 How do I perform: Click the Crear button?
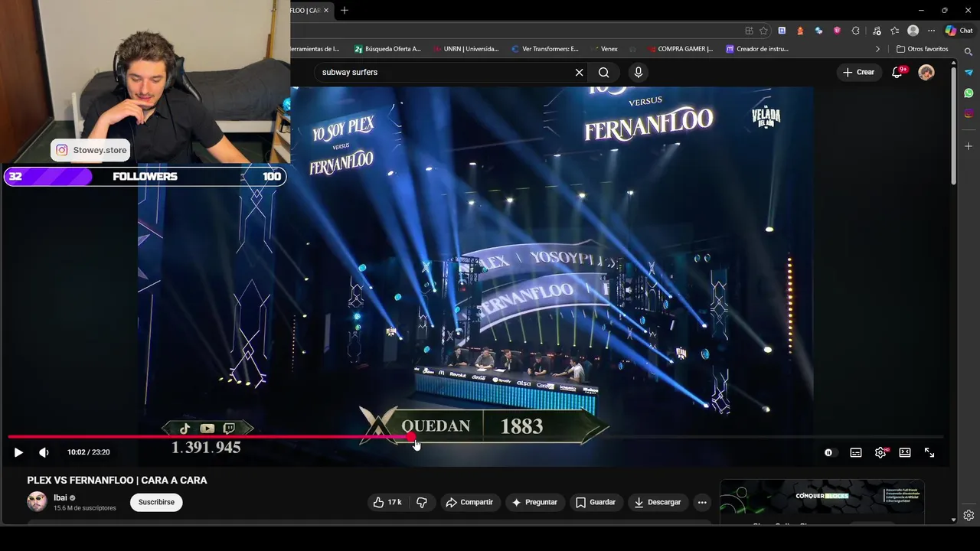point(858,72)
